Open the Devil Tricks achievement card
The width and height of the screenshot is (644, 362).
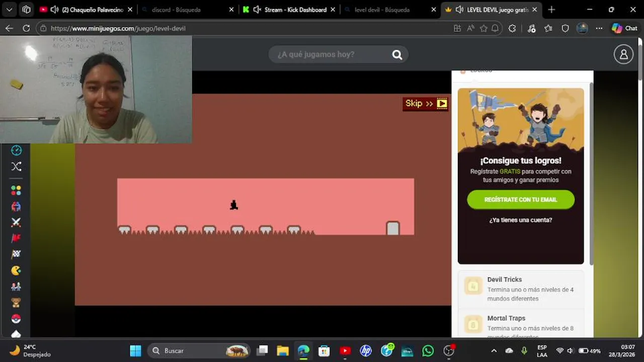[x=521, y=289]
